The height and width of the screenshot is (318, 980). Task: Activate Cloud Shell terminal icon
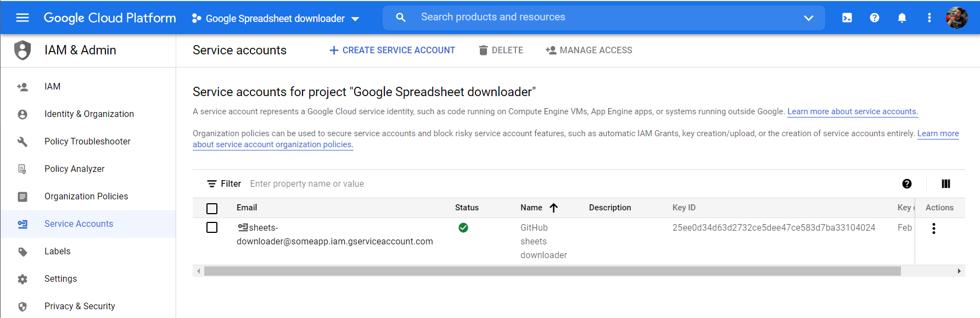[847, 18]
